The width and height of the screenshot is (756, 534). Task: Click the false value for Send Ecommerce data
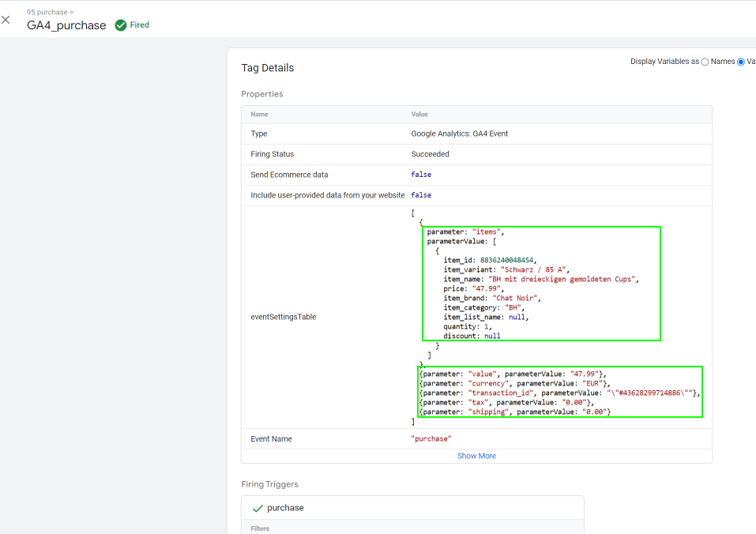[x=421, y=175]
